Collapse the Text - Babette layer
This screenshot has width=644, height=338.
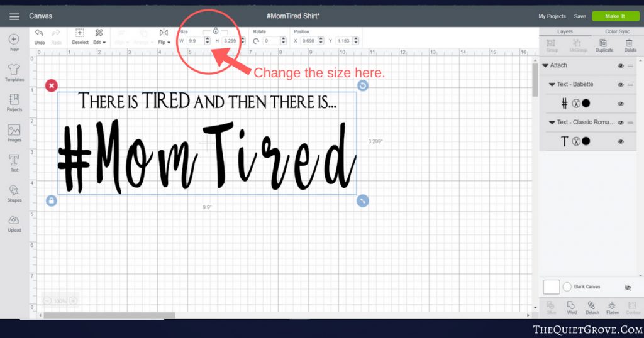pyautogui.click(x=552, y=84)
